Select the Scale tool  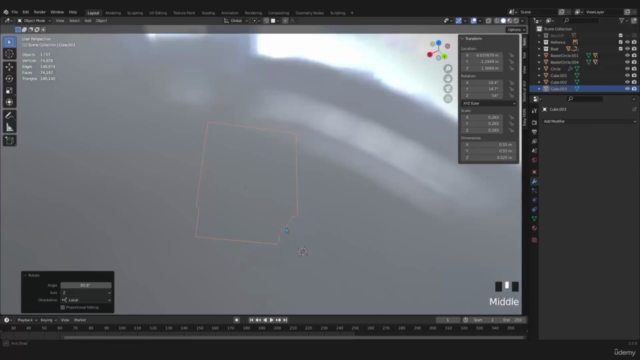click(9, 91)
